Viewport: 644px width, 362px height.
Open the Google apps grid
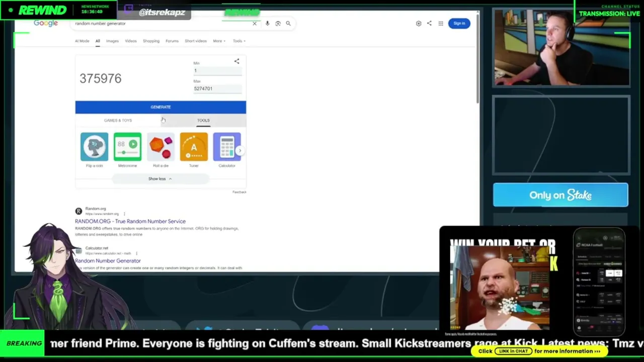coord(441,23)
